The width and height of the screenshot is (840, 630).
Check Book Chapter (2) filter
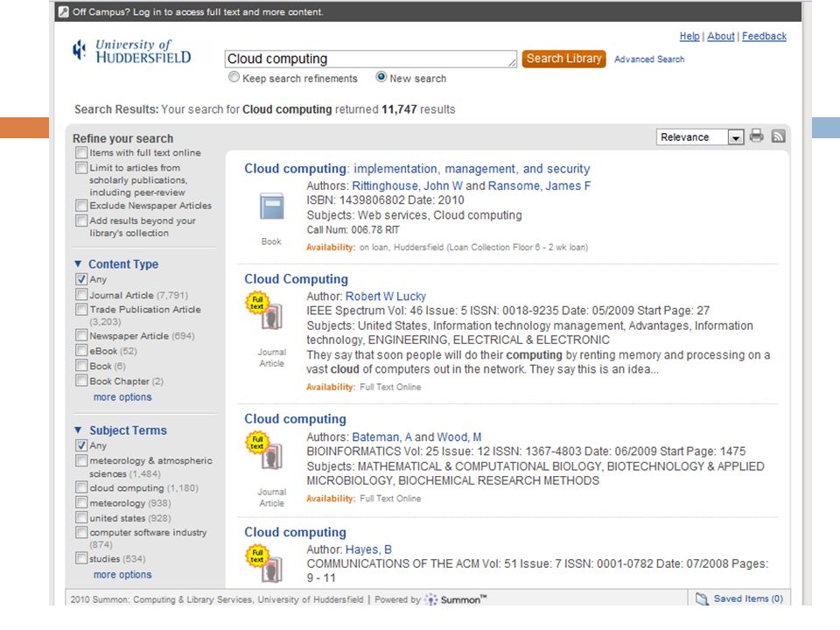(x=80, y=381)
